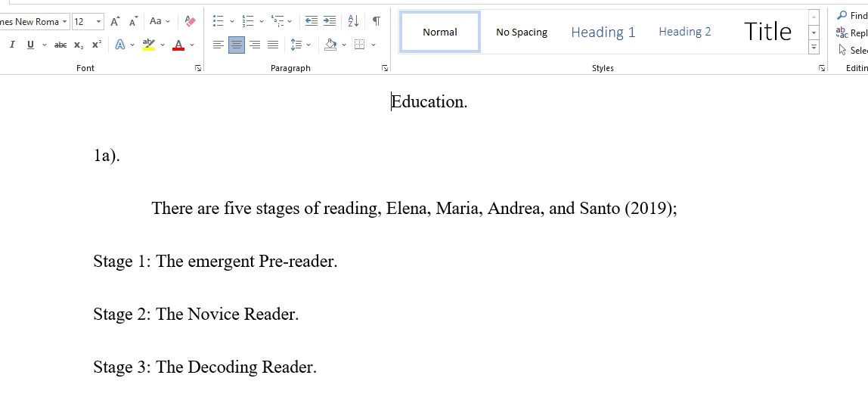Viewport: 868px width, 406px height.
Task: Click the 1a). line in the document
Action: click(x=107, y=156)
